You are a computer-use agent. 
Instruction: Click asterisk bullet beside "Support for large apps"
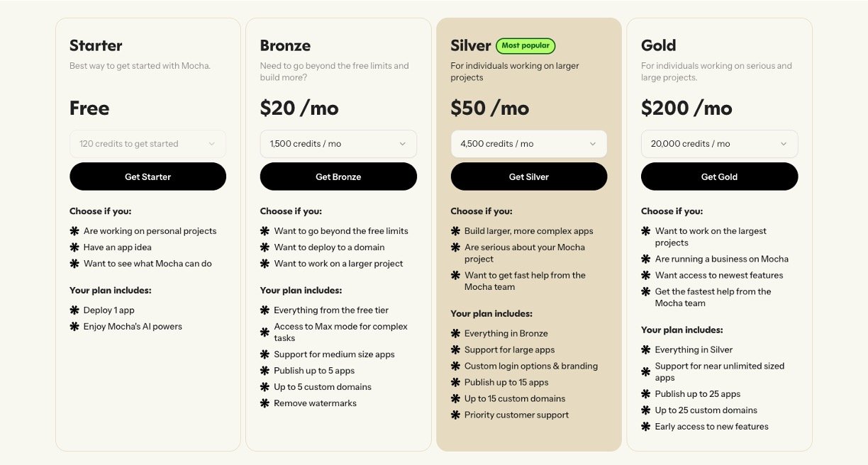456,350
